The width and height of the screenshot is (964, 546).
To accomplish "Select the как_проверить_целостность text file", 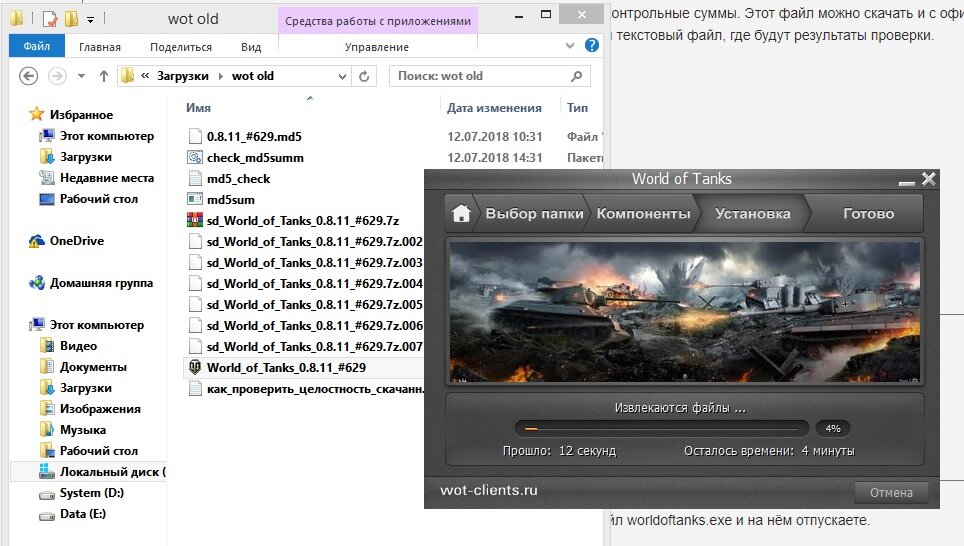I will [315, 389].
